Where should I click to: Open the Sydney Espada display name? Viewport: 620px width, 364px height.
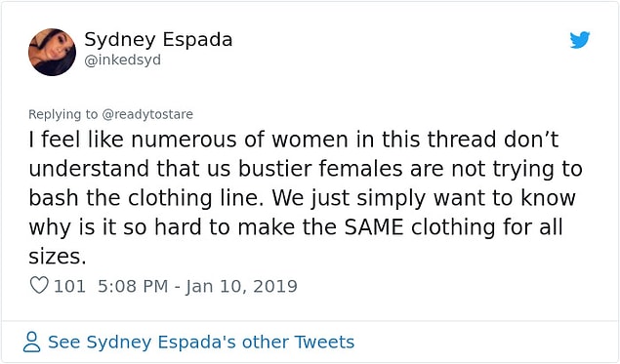pyautogui.click(x=158, y=40)
